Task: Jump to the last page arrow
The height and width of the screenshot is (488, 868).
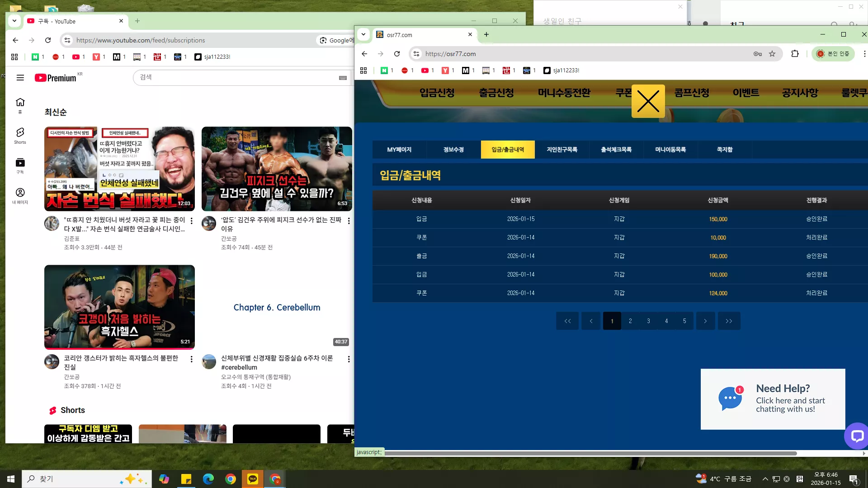Action: (729, 321)
